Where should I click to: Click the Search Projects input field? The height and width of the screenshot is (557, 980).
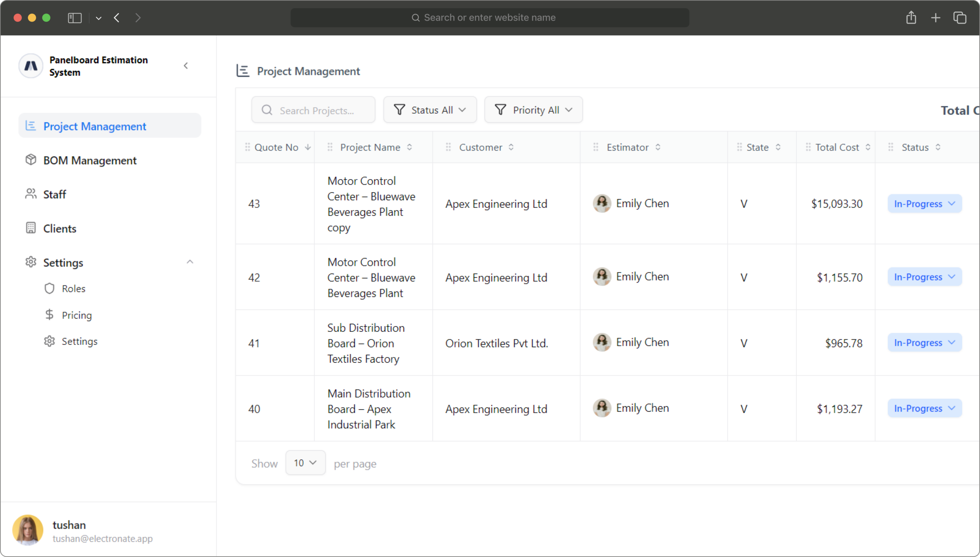pos(317,110)
